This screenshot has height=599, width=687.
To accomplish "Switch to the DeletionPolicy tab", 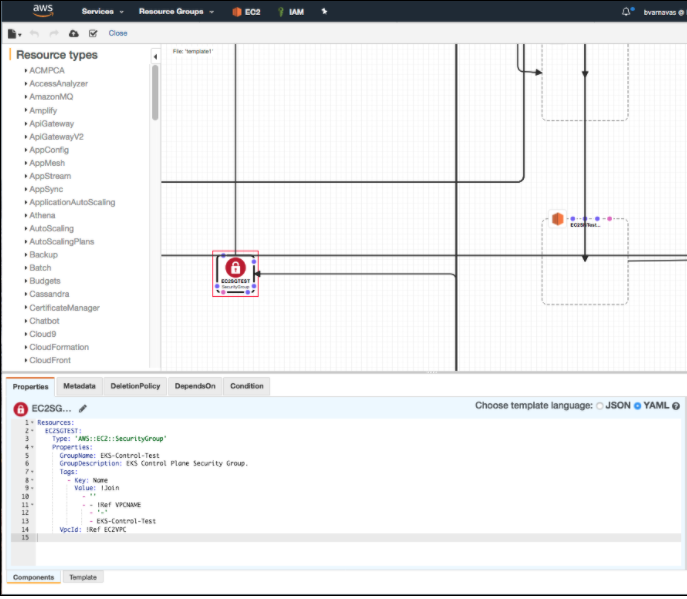I will [x=135, y=386].
